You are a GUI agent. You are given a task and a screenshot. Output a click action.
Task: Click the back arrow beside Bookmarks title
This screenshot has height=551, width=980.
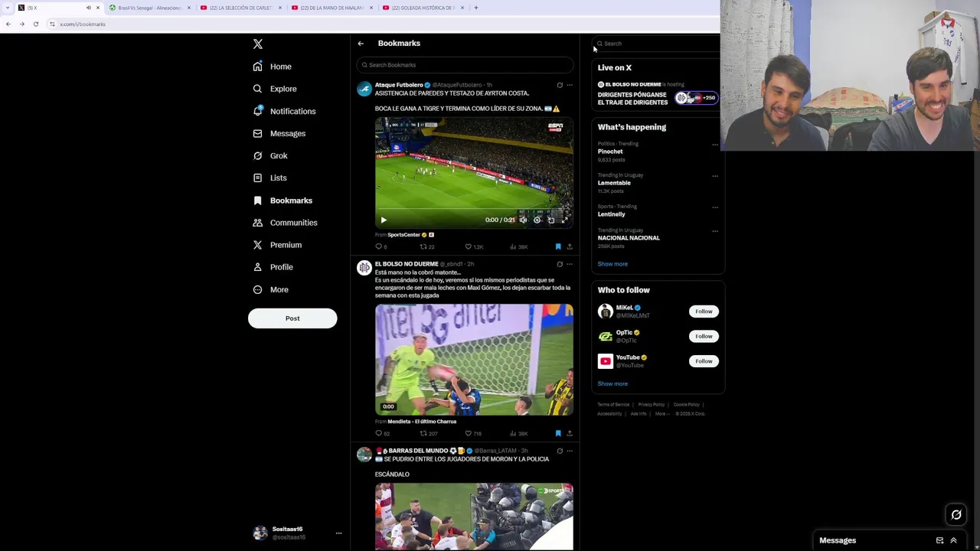coord(361,44)
